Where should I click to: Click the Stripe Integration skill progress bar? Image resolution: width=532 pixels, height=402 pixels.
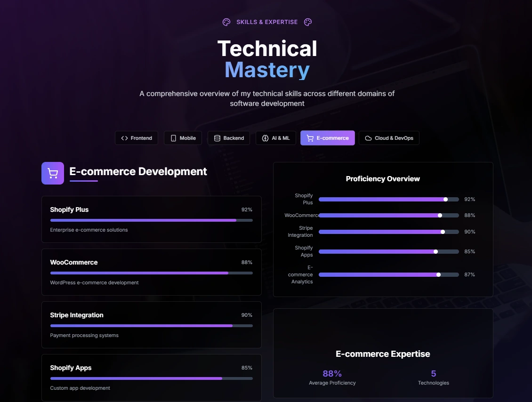tap(151, 326)
